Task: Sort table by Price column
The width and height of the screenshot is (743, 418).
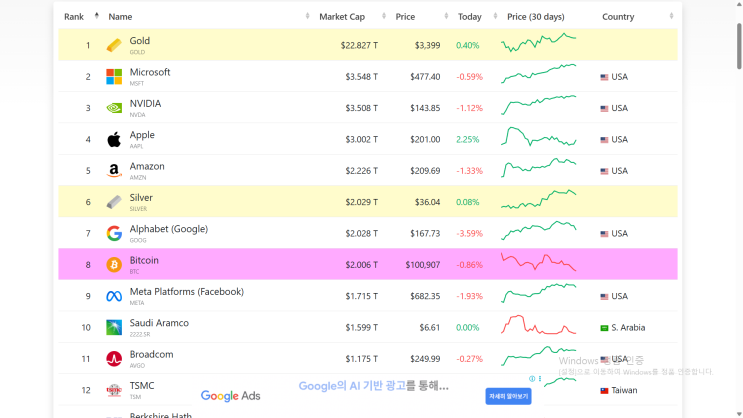Action: click(405, 17)
